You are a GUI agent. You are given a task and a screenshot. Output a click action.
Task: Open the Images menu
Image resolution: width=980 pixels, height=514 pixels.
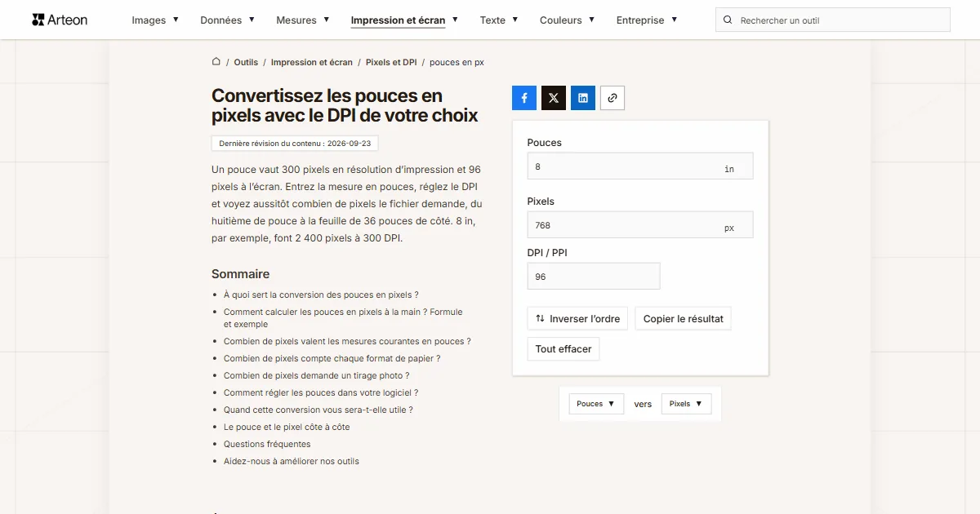(155, 20)
